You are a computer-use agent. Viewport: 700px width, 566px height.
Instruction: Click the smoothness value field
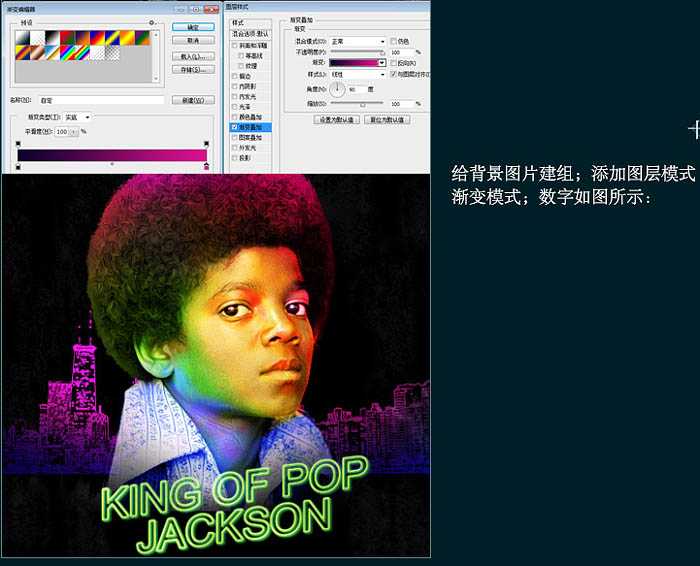click(62, 132)
